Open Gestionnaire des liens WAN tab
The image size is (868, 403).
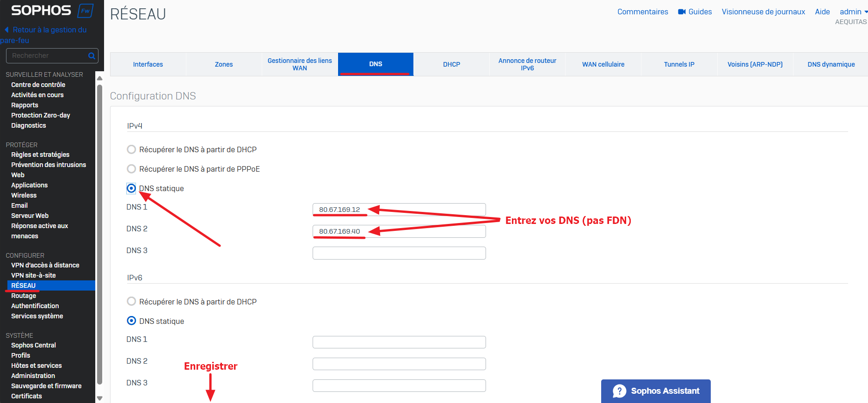tap(300, 64)
